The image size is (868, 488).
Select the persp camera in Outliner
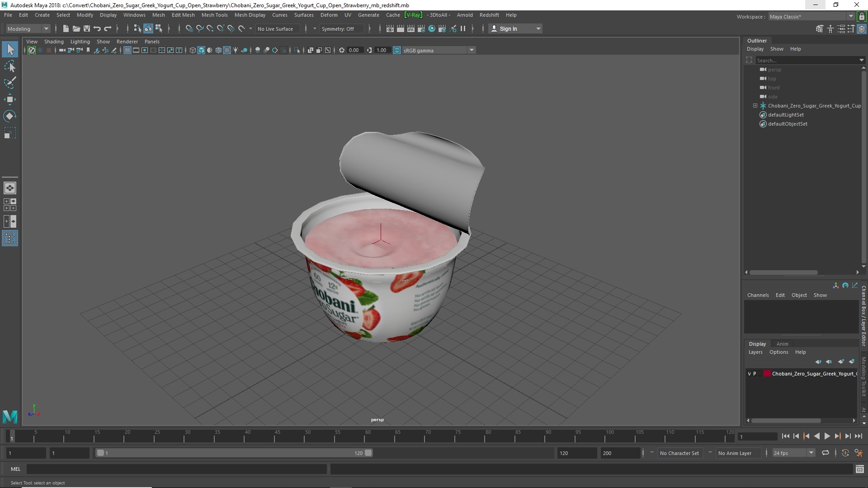point(774,70)
